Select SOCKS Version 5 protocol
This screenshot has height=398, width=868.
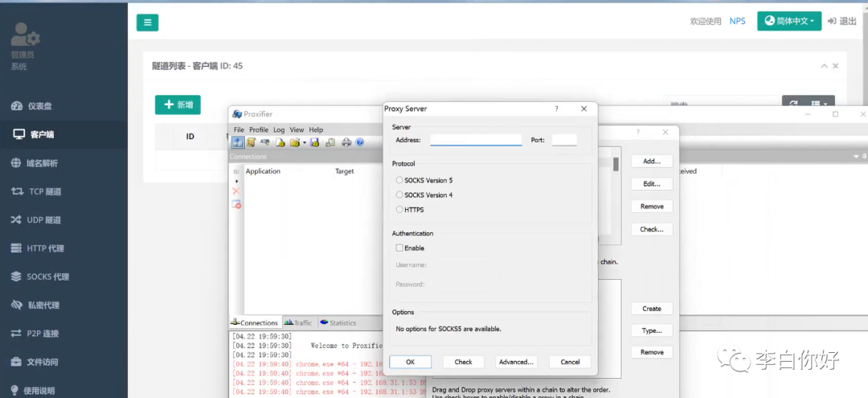pyautogui.click(x=424, y=180)
